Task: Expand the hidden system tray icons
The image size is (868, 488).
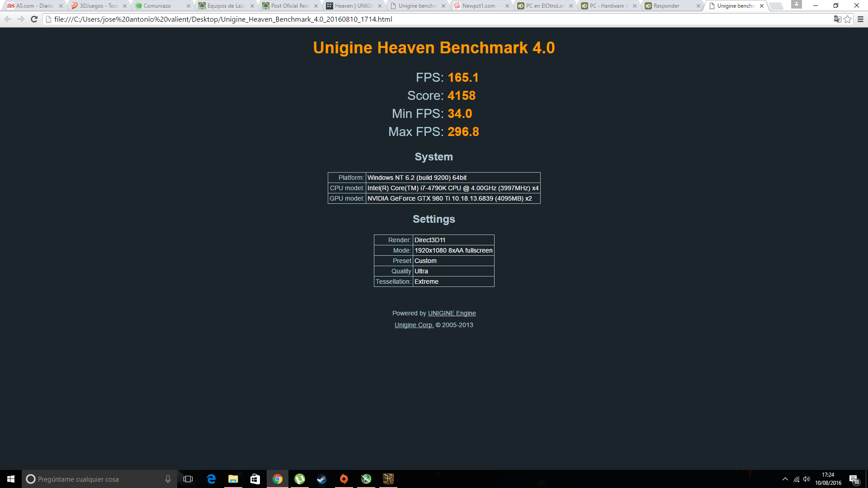Action: [x=785, y=479]
